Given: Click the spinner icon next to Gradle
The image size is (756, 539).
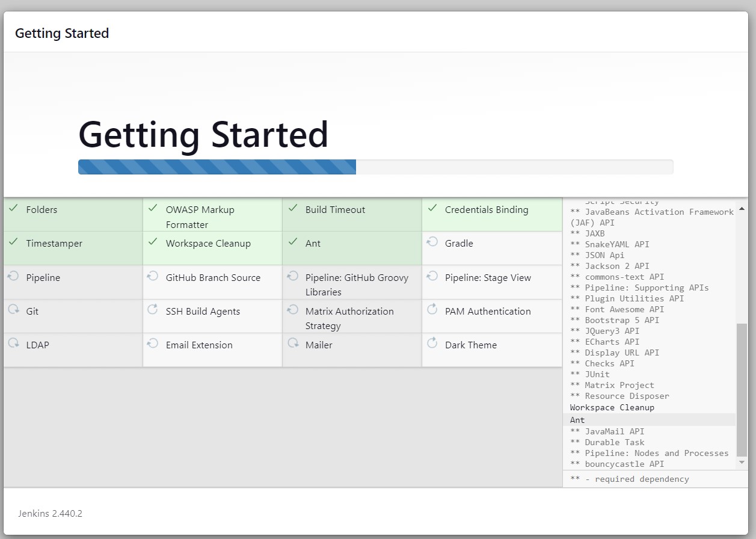Looking at the screenshot, I should (432, 242).
